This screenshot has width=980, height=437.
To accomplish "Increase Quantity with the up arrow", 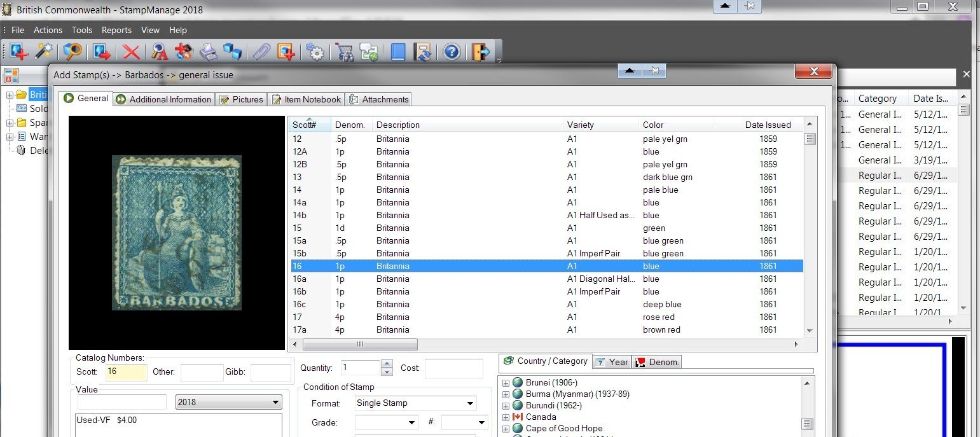I will tap(387, 364).
